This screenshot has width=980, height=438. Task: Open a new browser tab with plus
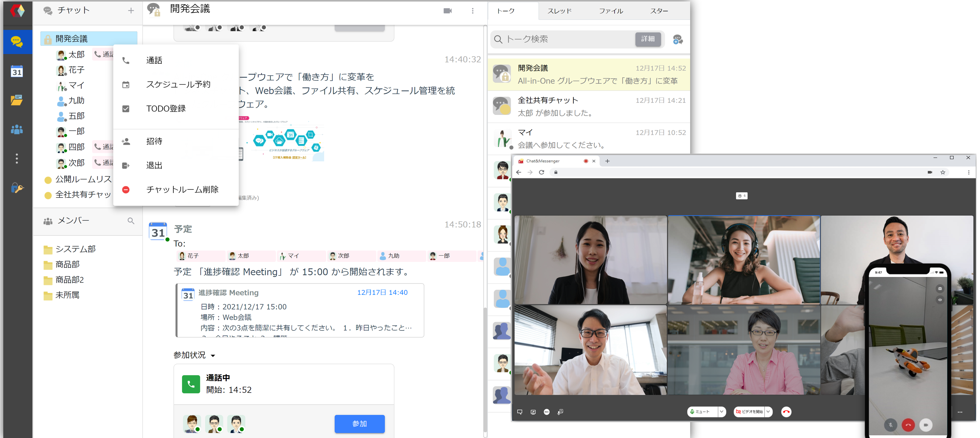pyautogui.click(x=607, y=161)
